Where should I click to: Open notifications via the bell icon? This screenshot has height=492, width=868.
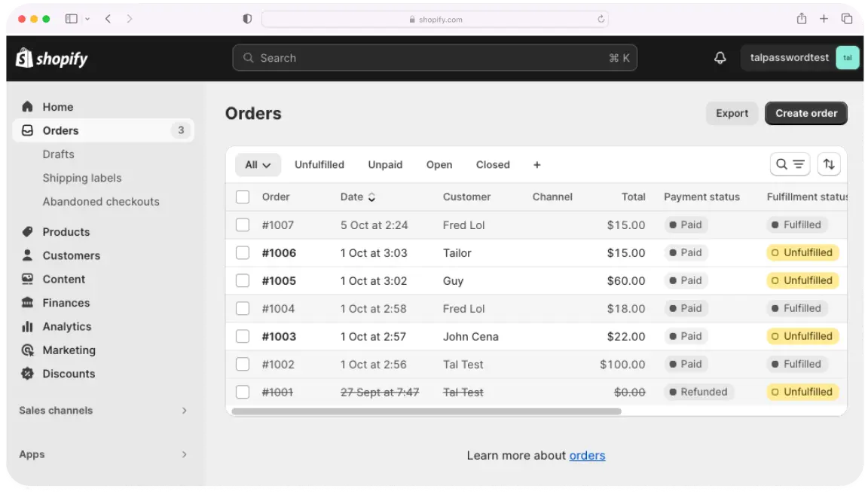[x=720, y=57]
